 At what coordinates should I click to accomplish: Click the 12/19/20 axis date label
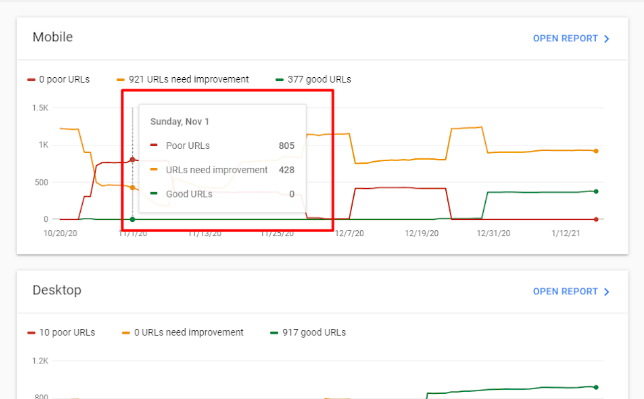421,233
